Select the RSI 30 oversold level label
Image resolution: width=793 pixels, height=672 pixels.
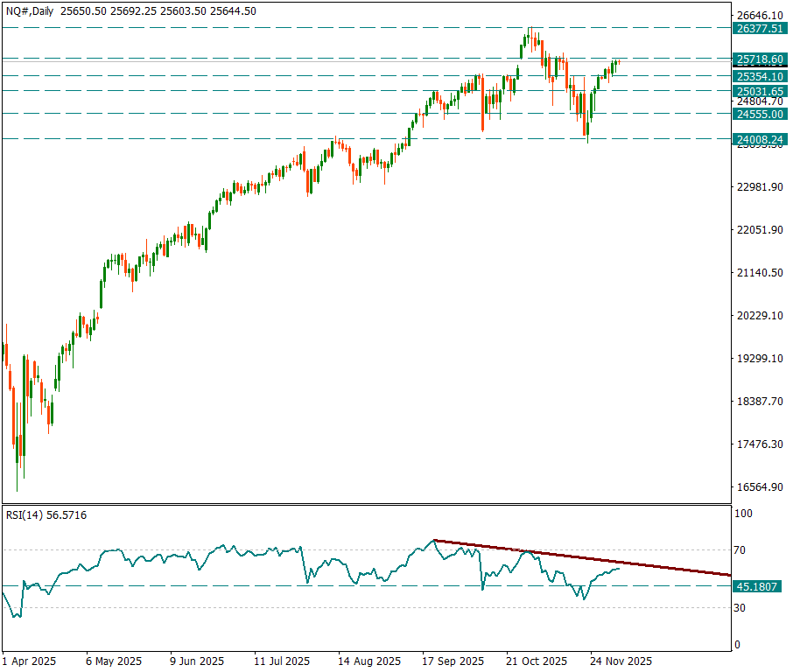740,607
